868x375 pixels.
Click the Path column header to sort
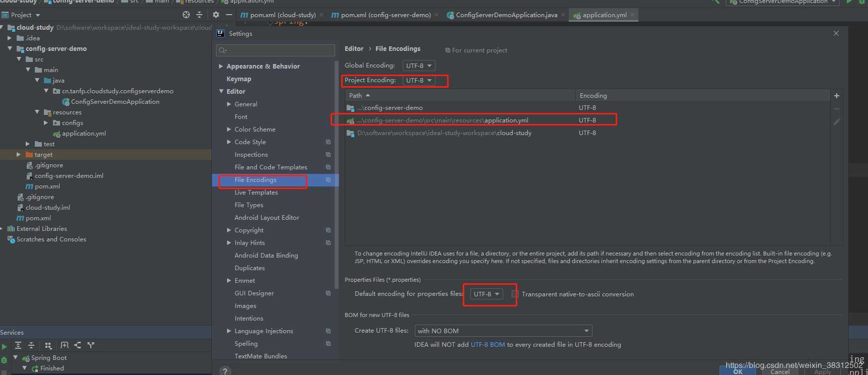pyautogui.click(x=460, y=96)
